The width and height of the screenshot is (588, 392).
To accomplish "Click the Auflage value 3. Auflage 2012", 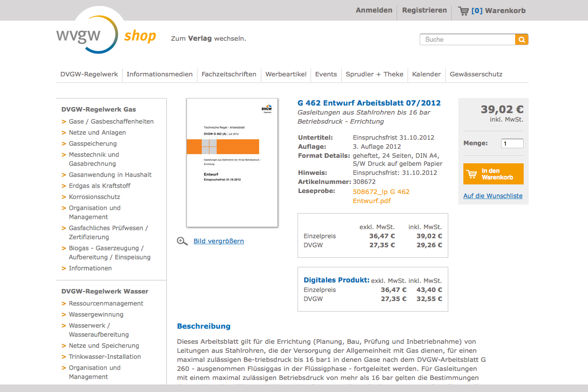I will [377, 147].
